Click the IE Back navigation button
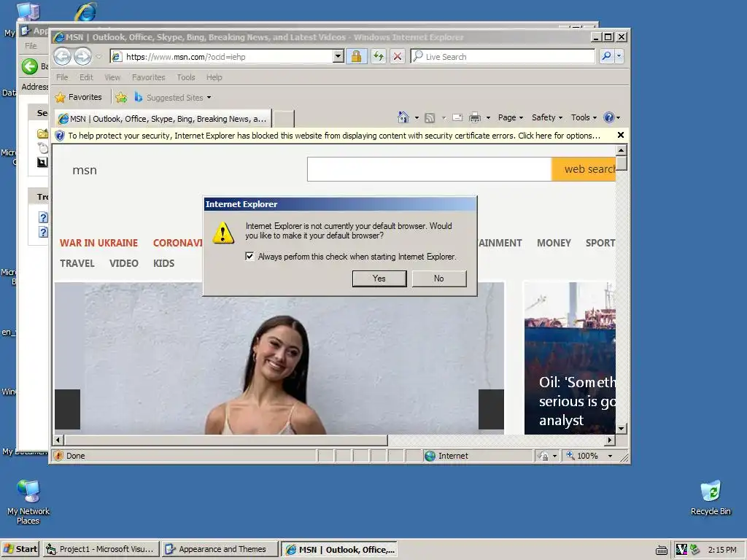 pyautogui.click(x=63, y=57)
